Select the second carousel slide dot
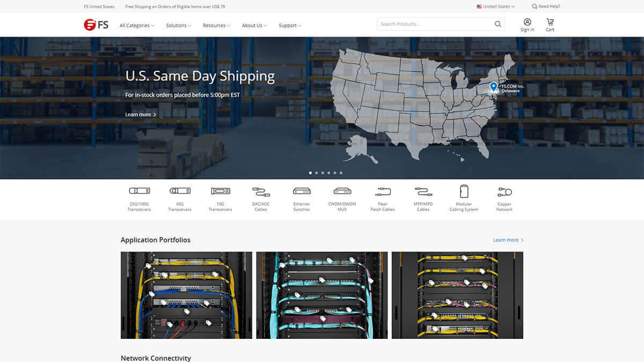This screenshot has width=644, height=362. point(317,173)
